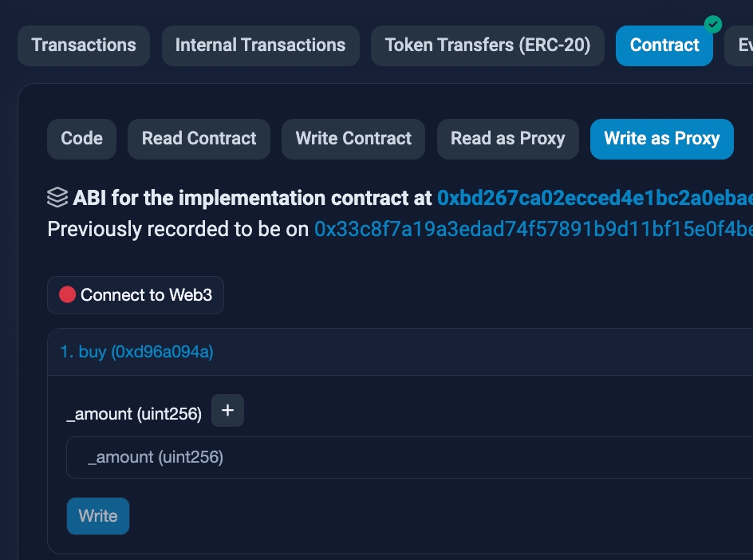The height and width of the screenshot is (560, 753).
Task: Click the plus icon beside _amount
Action: [227, 411]
